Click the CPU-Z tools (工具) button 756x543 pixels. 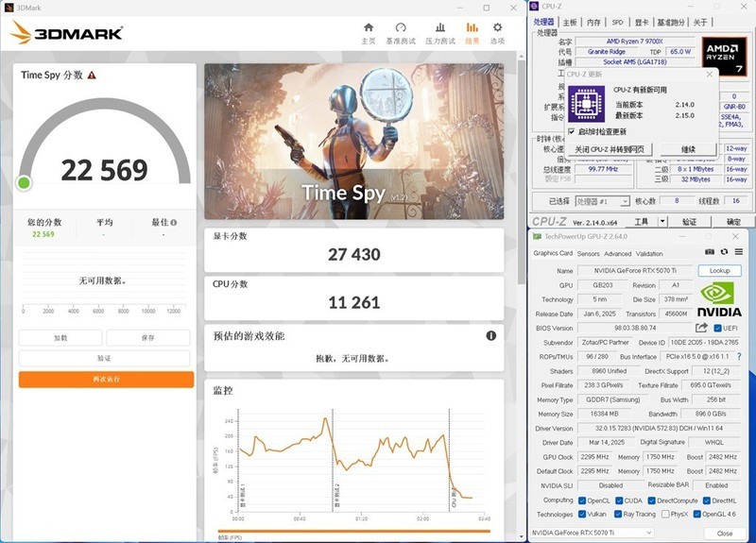(642, 221)
